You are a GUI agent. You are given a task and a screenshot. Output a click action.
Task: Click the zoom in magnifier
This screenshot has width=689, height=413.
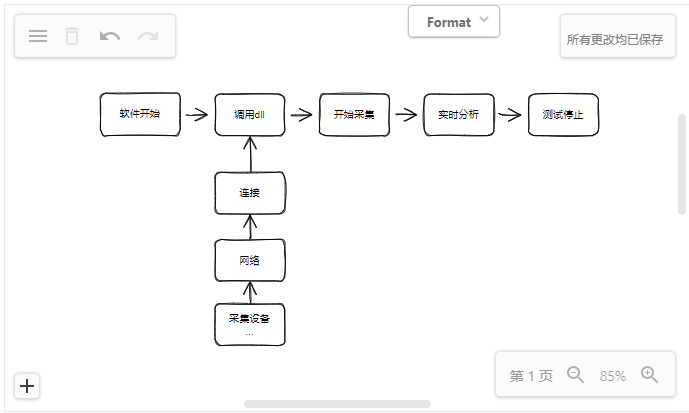pos(649,375)
